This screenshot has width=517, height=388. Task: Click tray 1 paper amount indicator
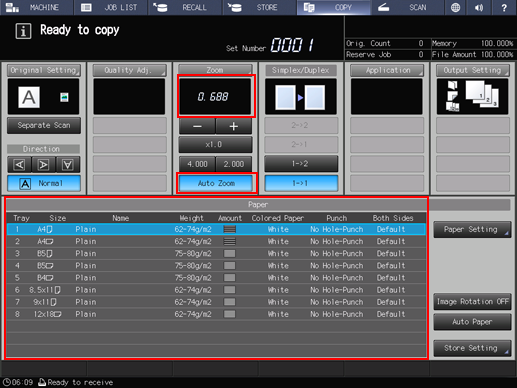click(x=230, y=229)
